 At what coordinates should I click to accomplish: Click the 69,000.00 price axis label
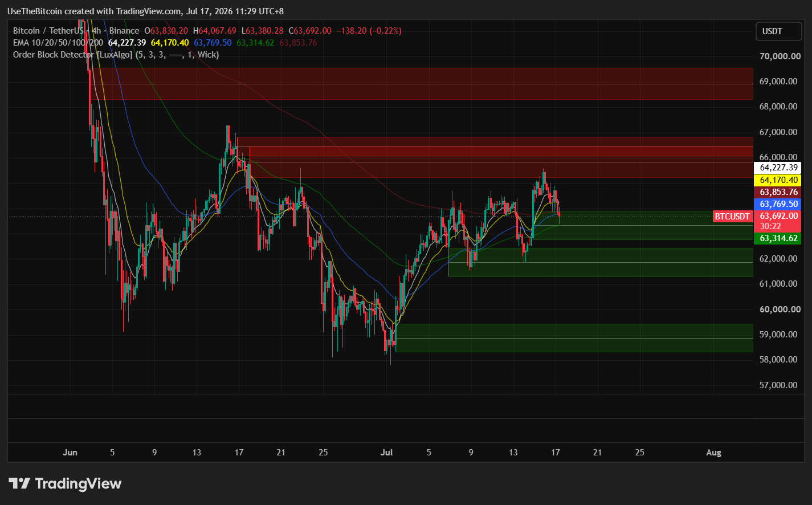778,81
